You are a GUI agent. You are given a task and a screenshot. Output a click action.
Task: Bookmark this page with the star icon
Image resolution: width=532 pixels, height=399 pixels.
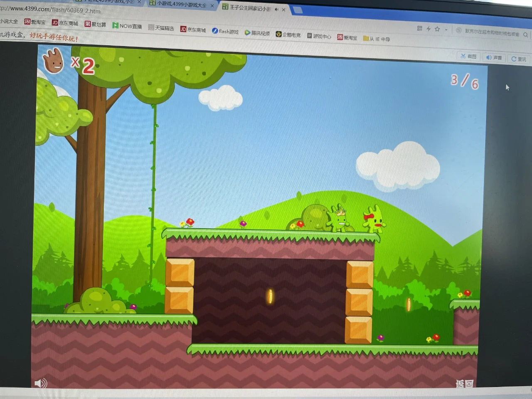[437, 29]
